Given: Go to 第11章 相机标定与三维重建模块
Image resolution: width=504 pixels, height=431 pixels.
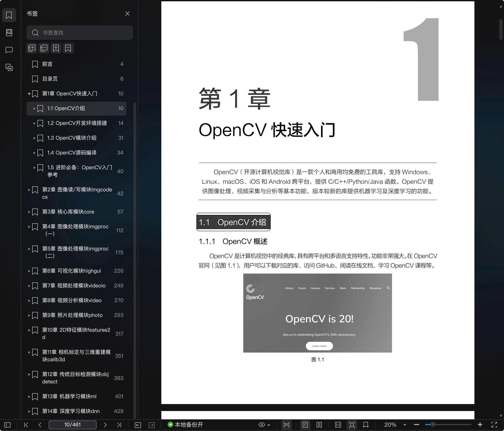Looking at the screenshot, I should coord(77,356).
